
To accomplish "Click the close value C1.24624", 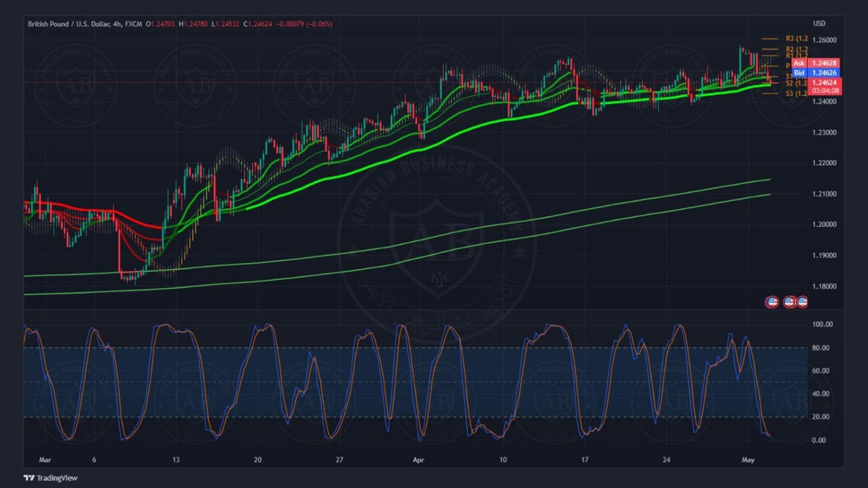I will tap(258, 24).
